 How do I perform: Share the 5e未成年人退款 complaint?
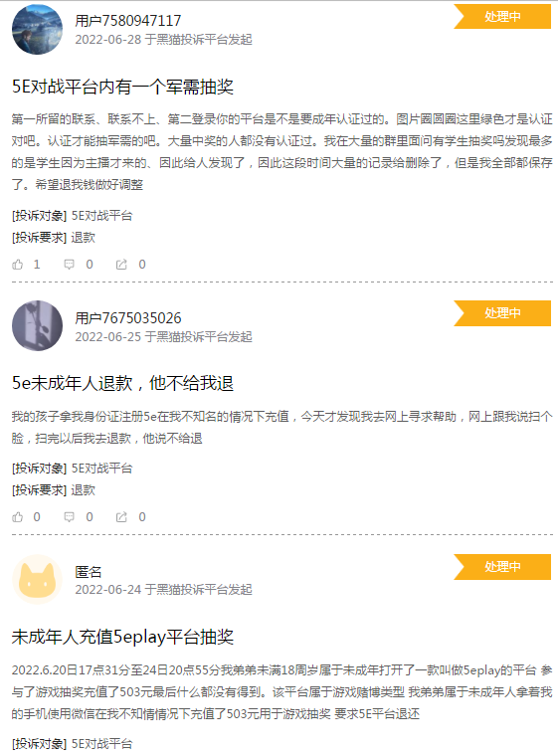(121, 517)
